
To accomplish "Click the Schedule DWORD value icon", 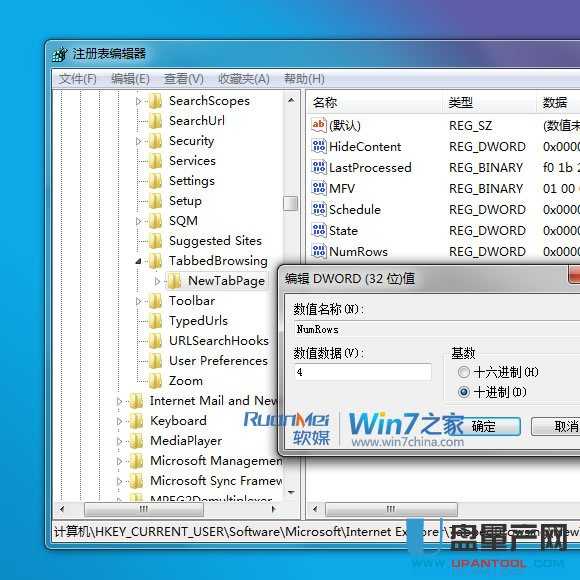I will (x=319, y=209).
